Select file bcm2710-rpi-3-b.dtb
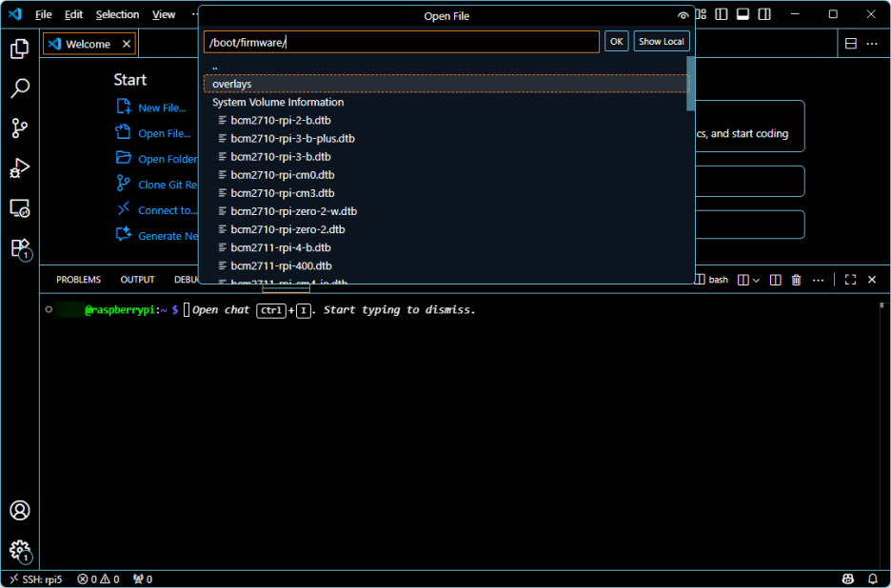Viewport: 891px width, 588px height. (445, 157)
